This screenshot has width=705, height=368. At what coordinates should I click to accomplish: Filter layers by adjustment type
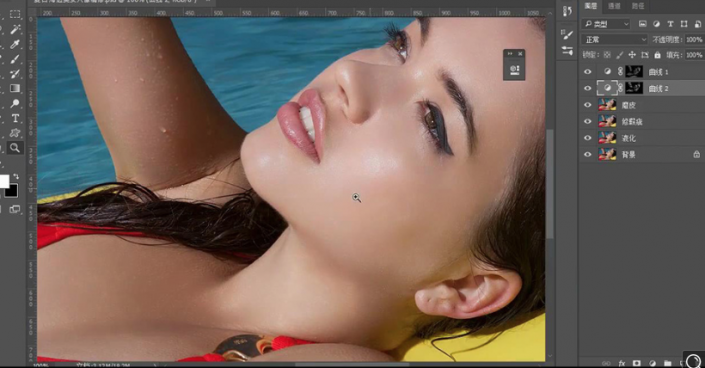point(656,24)
